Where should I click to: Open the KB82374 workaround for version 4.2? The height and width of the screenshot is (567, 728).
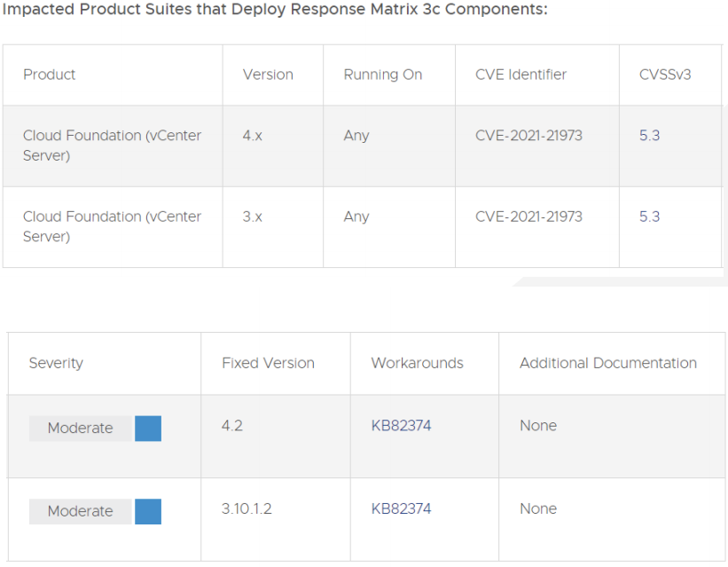[x=401, y=425]
